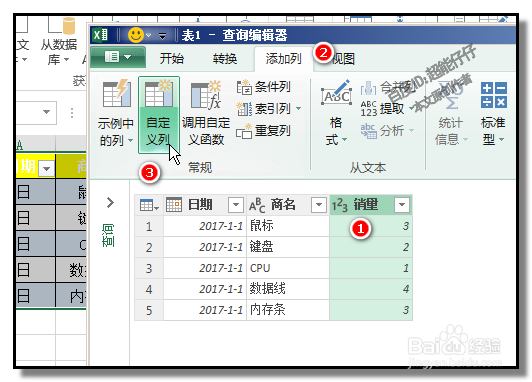Screen dimensions: 532x382
Task: Click the 销量 value 4 in the 数据线 row
Action: point(371,289)
